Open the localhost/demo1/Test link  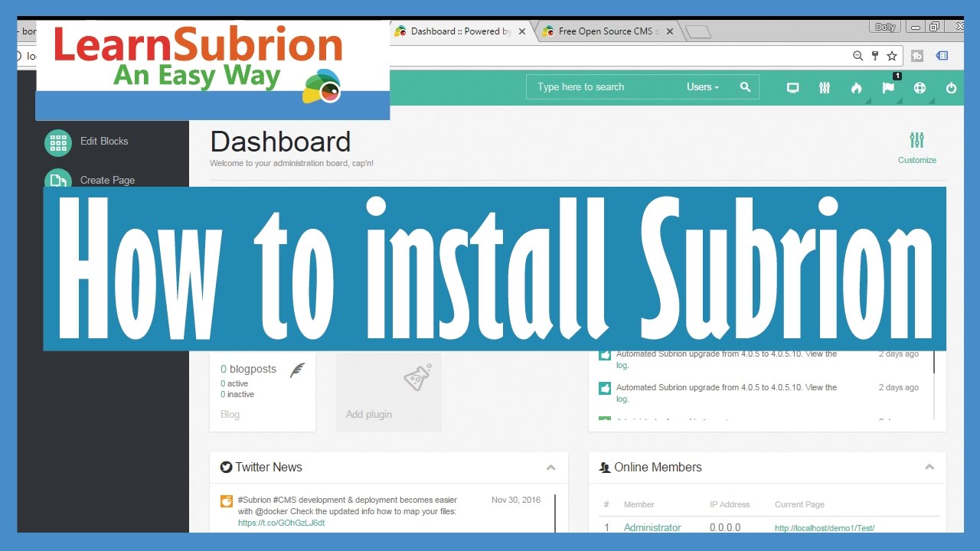[825, 528]
